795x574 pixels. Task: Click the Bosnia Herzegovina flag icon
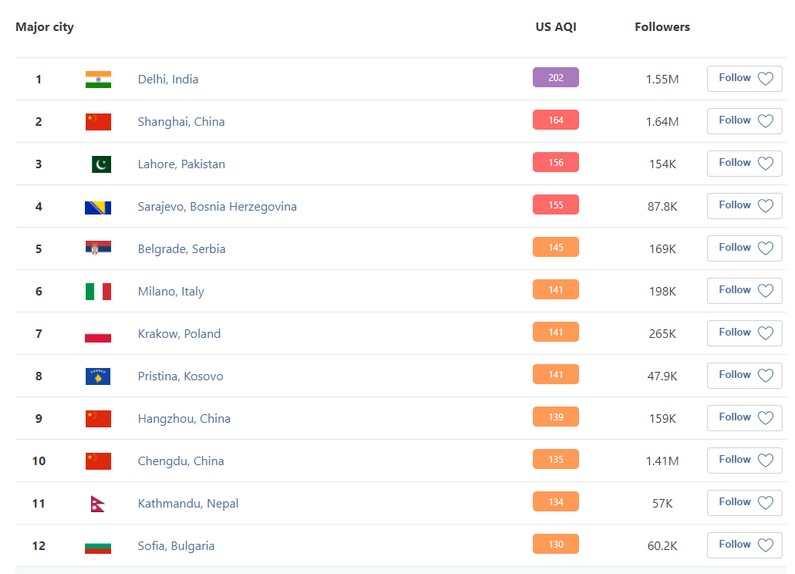pyautogui.click(x=98, y=207)
